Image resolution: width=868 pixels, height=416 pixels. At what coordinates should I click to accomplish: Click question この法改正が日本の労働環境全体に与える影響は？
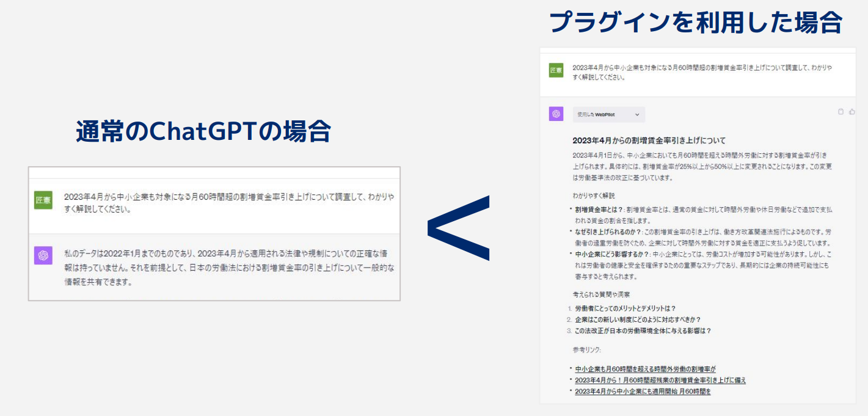coord(643,330)
